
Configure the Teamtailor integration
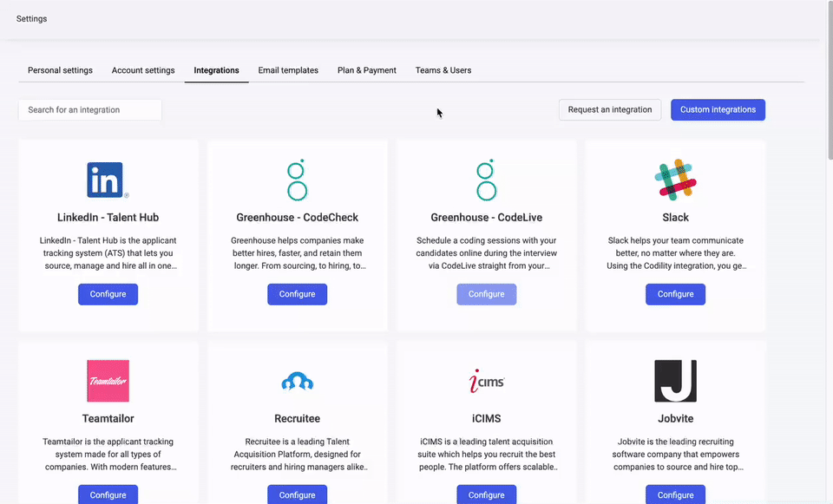tap(108, 494)
